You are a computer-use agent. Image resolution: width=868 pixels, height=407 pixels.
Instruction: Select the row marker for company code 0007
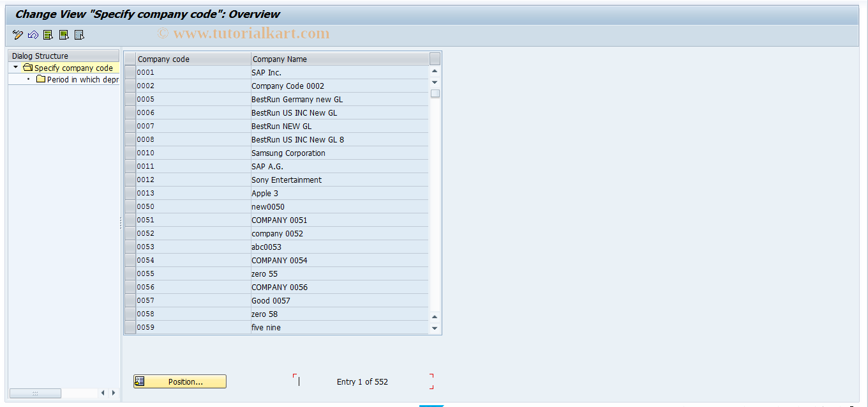pos(130,126)
